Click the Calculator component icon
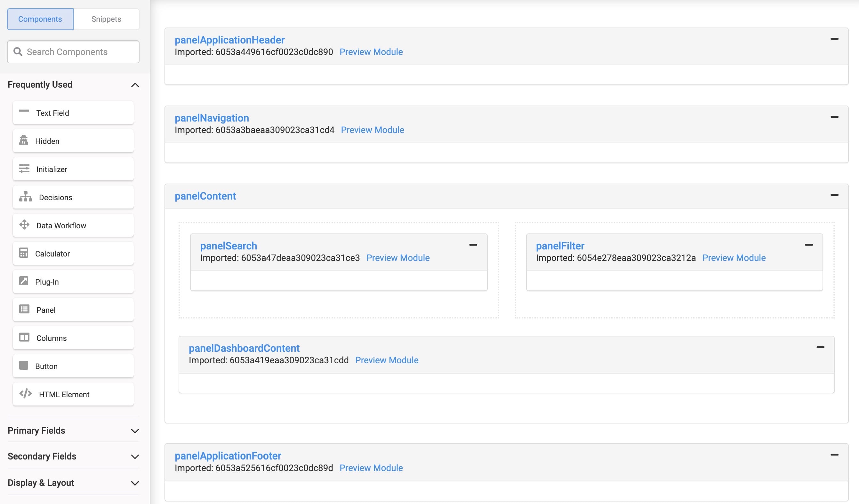 (23, 253)
